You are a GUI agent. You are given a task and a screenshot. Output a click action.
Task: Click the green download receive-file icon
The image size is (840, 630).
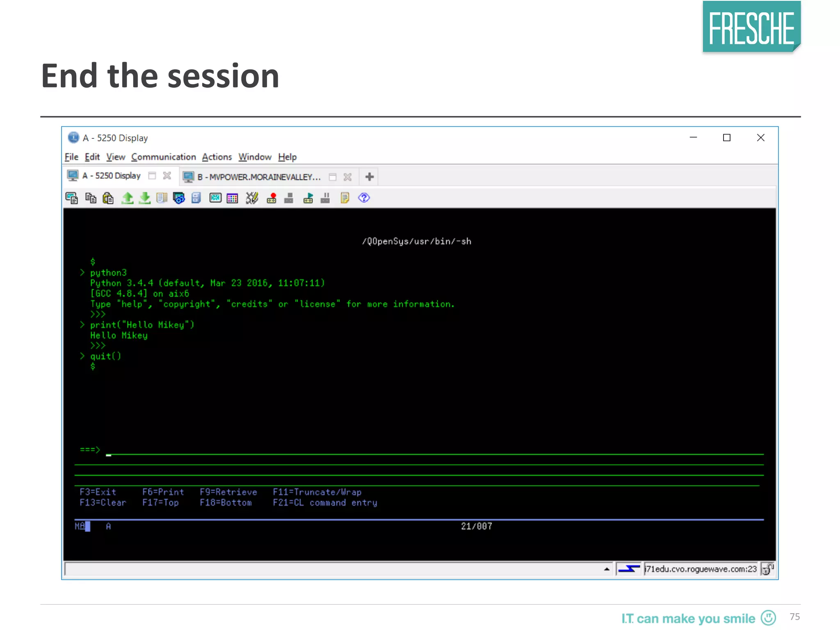144,198
